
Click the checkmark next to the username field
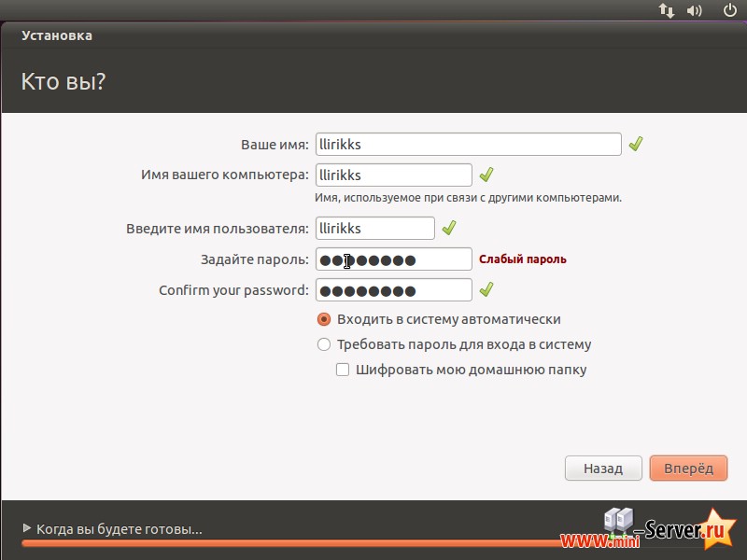[x=451, y=228]
